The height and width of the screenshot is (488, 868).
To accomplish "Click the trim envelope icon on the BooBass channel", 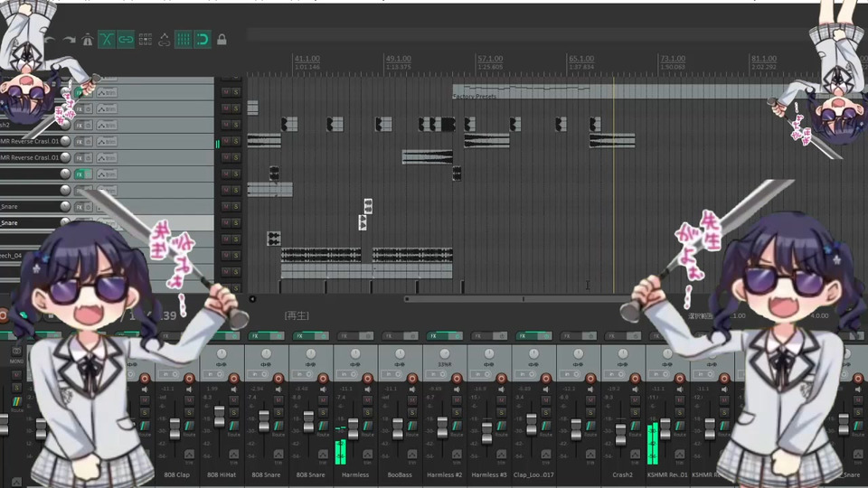I will coord(412,455).
